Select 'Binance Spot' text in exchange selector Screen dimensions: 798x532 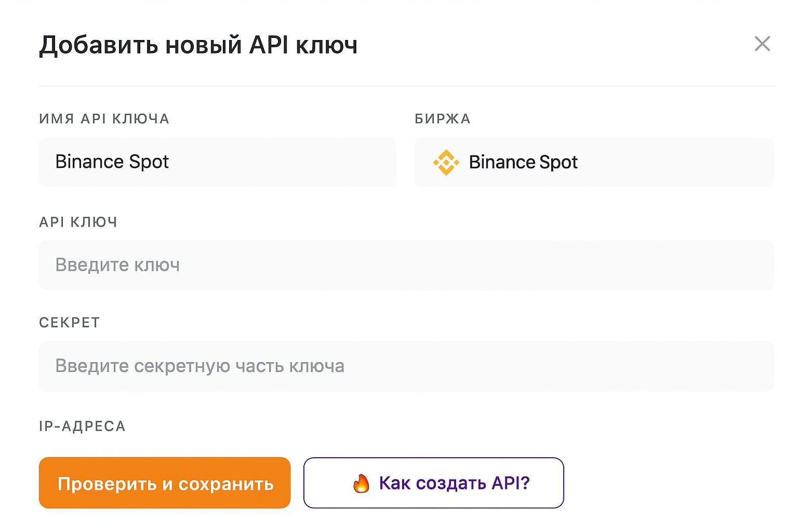click(523, 162)
